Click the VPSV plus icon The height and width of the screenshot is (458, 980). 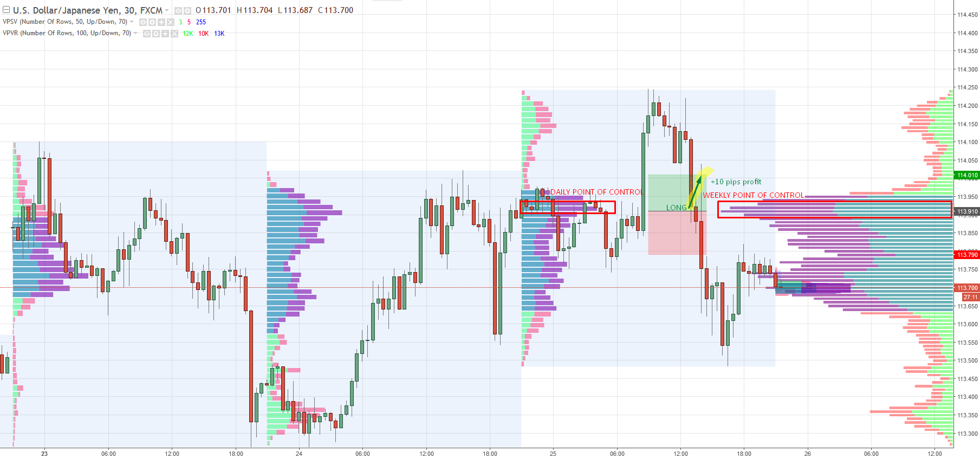click(161, 22)
